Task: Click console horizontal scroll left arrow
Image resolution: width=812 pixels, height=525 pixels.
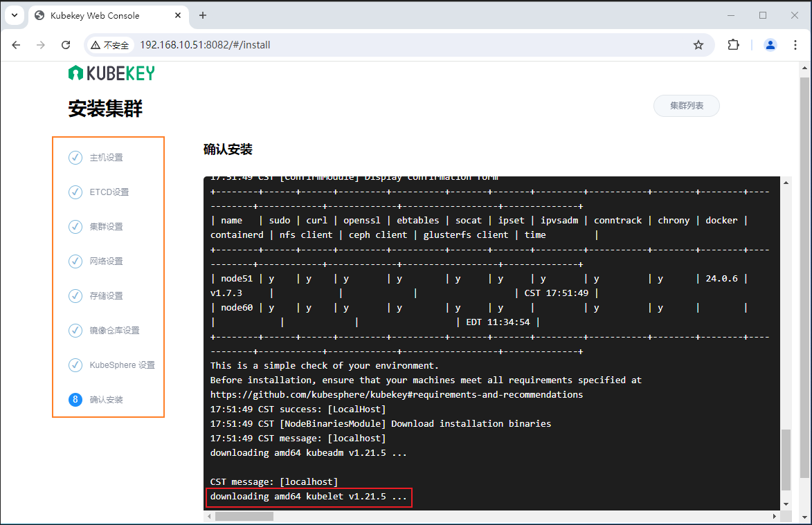Action: [x=209, y=516]
